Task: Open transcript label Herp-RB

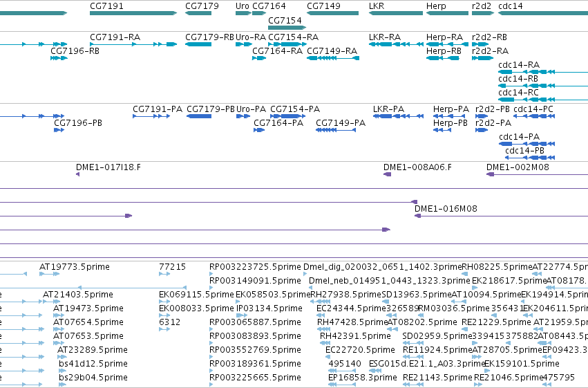Action: pyautogui.click(x=444, y=51)
